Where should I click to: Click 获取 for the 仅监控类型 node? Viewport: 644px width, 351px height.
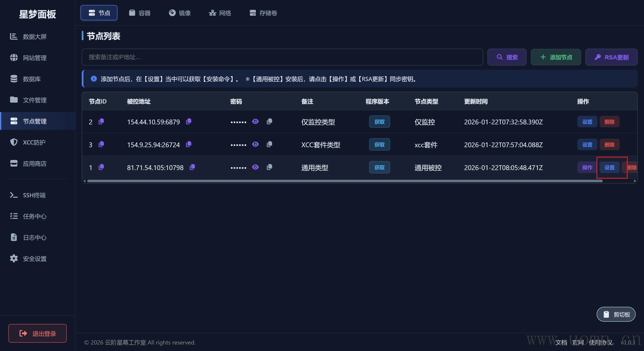tap(379, 122)
